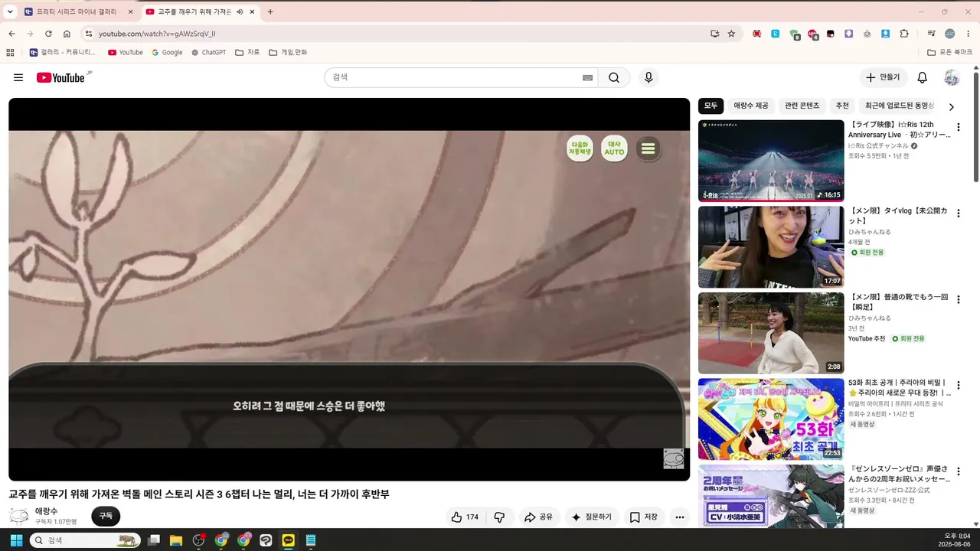
Task: Open a new browser tab
Action: [270, 11]
